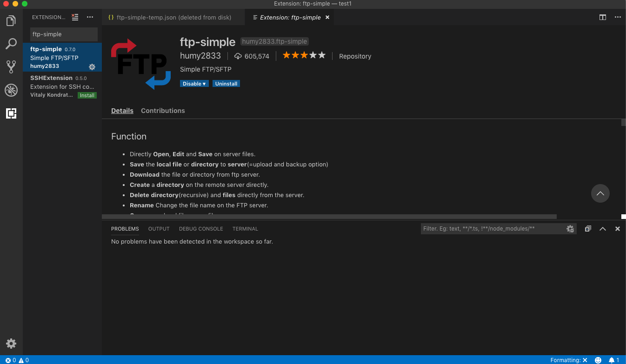626x364 pixels.
Task: Click publisher name humy2833 in header
Action: pyautogui.click(x=200, y=56)
